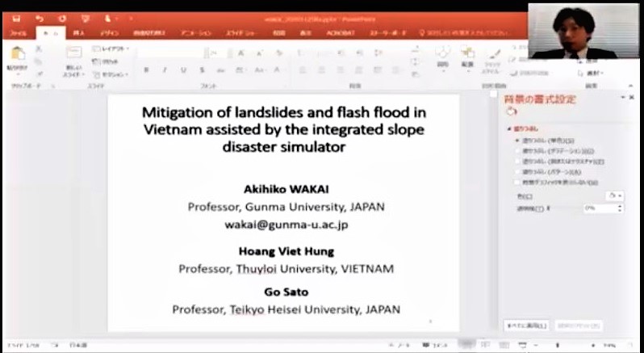Select Solid fill radio option
This screenshot has height=353, width=644.
click(x=545, y=141)
